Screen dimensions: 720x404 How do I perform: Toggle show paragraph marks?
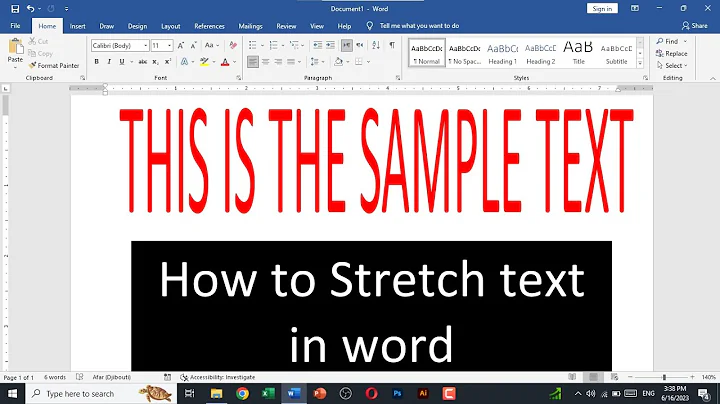coord(392,45)
